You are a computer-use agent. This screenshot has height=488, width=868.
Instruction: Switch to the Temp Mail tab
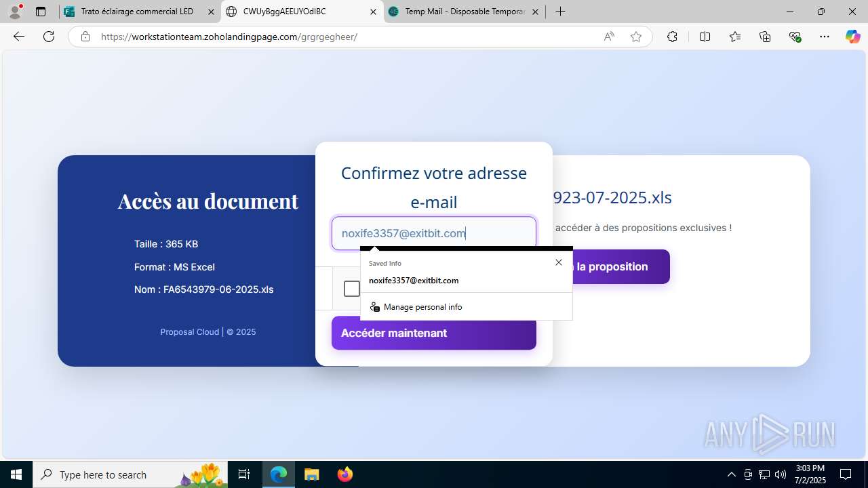[x=465, y=12]
